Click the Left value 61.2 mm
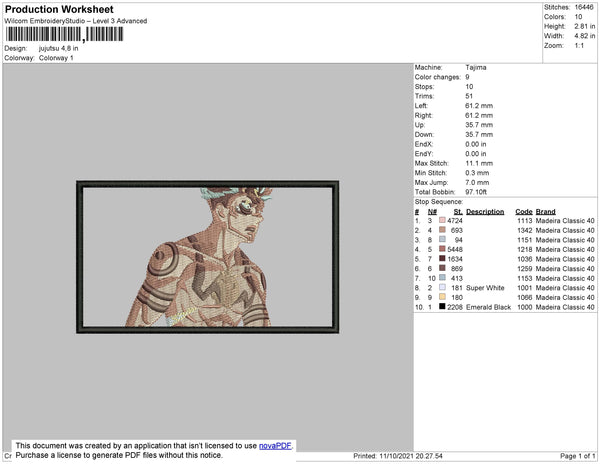This screenshot has height=464, width=600. [479, 106]
